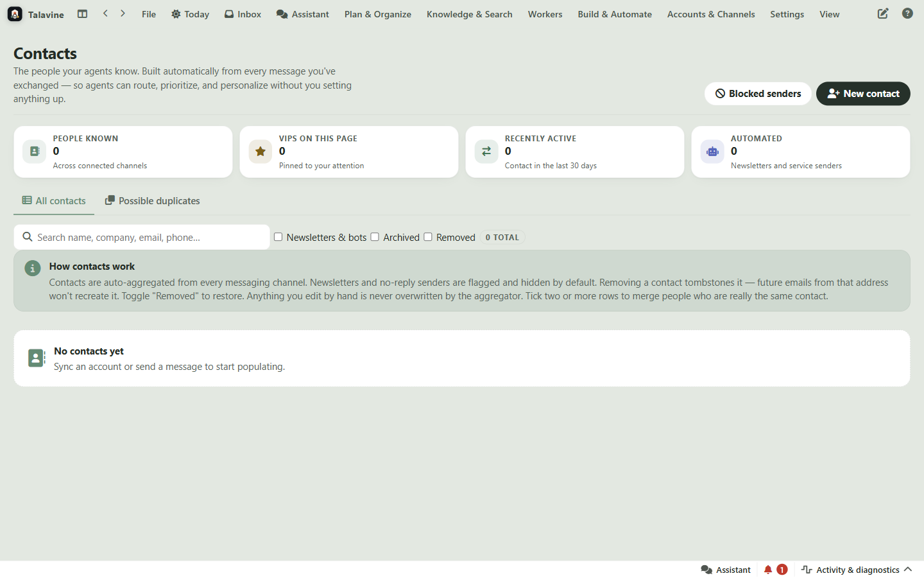This screenshot has width=924, height=578.
Task: Open the compose new note icon
Action: click(x=883, y=13)
